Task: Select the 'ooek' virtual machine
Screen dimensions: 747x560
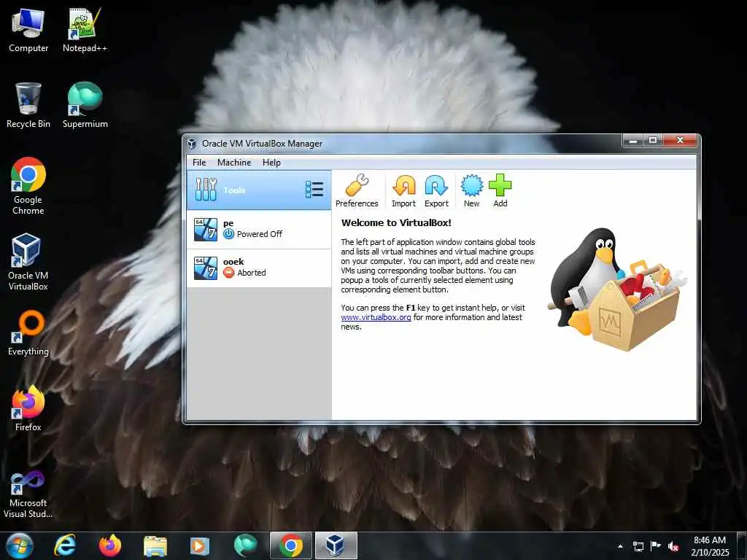Action: 259,268
